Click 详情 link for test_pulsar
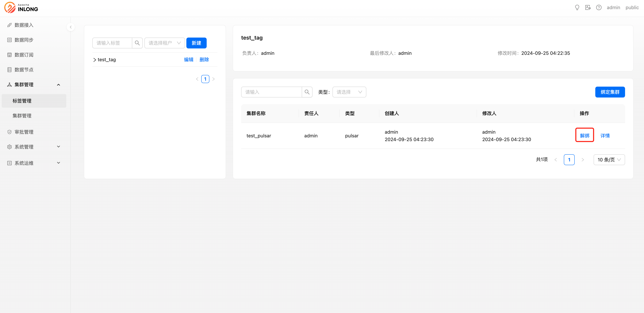 (605, 136)
